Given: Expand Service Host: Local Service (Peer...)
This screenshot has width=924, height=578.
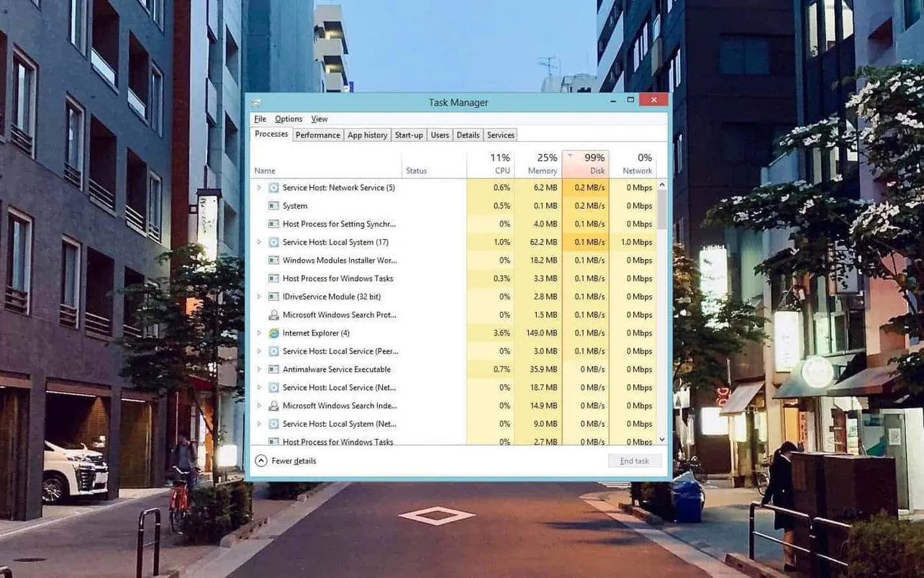Looking at the screenshot, I should (260, 351).
